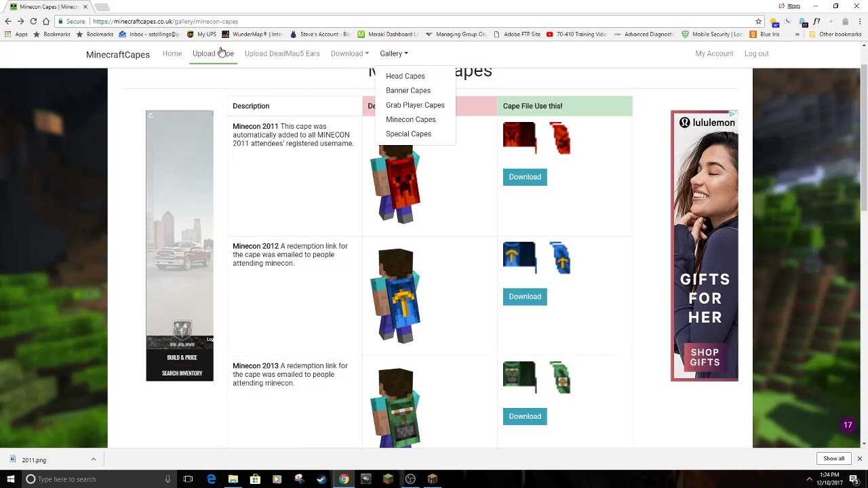This screenshot has height=488, width=868.
Task: Open the Meraki Dashboard bookmark
Action: click(x=389, y=34)
